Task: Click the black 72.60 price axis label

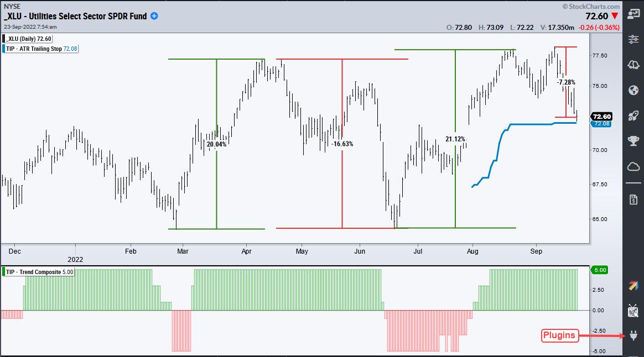Action: pyautogui.click(x=602, y=117)
